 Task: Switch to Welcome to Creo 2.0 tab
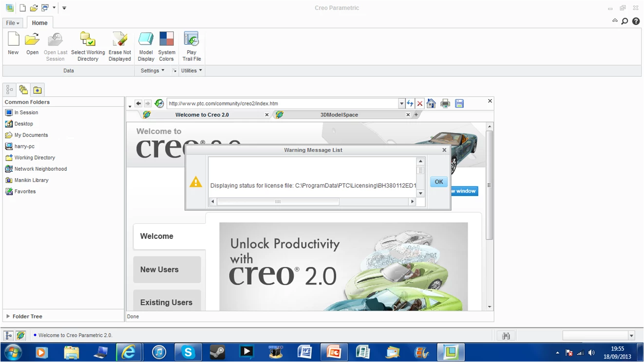202,115
